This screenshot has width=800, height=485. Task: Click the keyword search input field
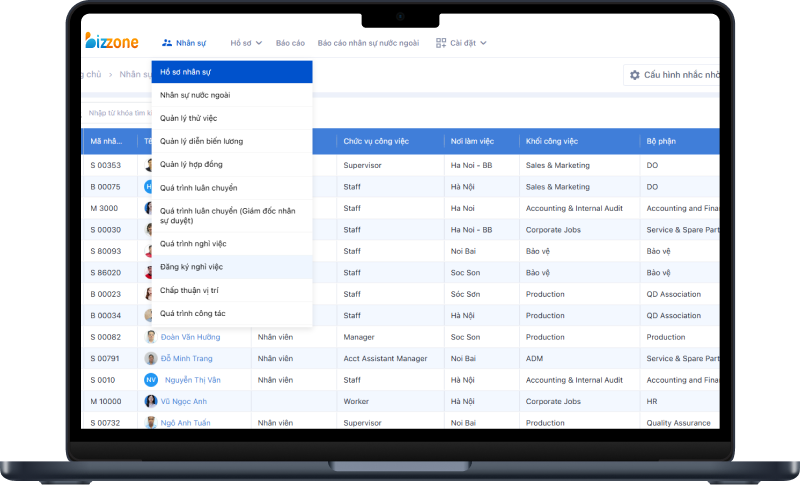click(x=118, y=113)
